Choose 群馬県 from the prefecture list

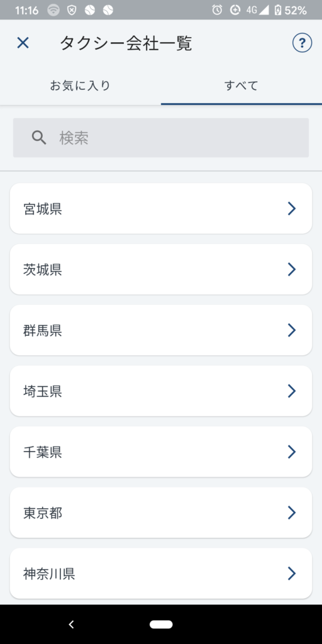pos(161,330)
